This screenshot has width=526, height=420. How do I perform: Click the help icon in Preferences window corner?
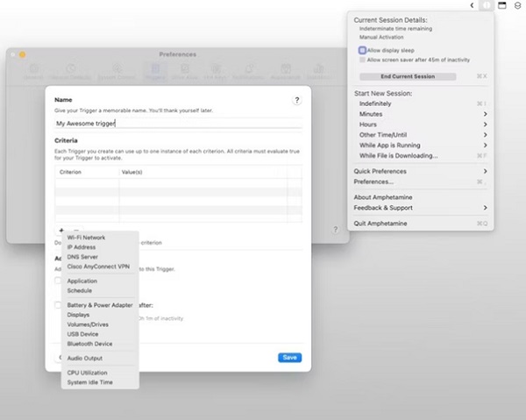(x=336, y=230)
